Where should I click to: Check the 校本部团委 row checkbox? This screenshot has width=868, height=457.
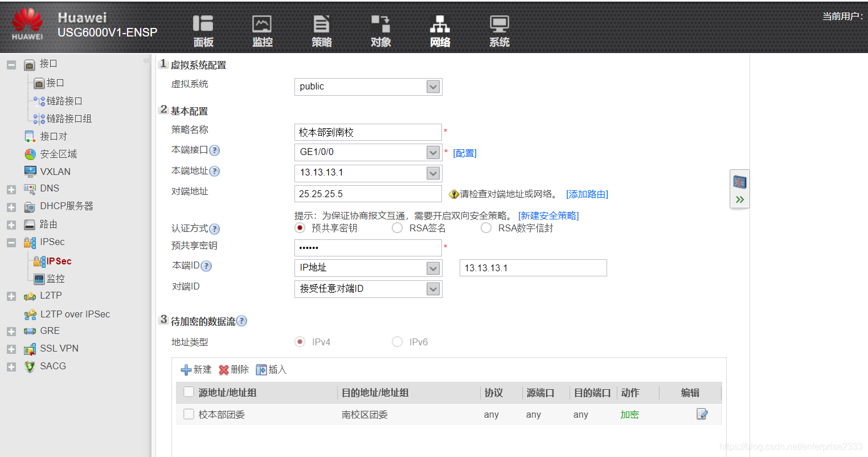(189, 414)
